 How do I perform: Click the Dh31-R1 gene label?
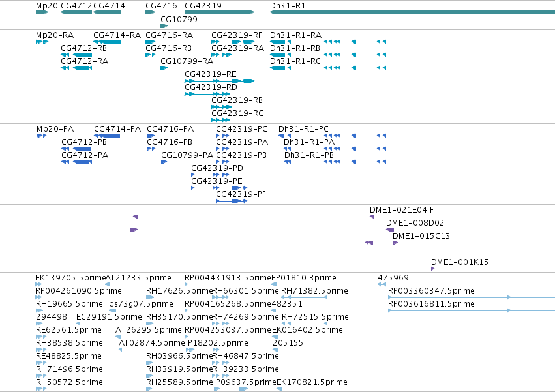[288, 6]
